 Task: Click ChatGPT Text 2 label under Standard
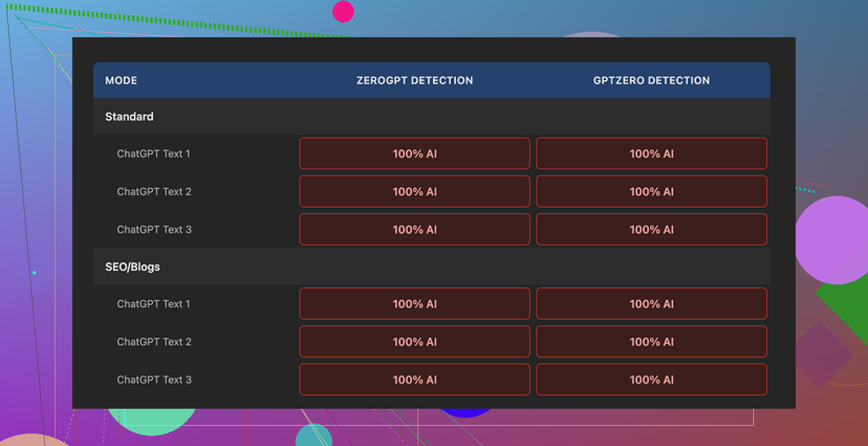pyautogui.click(x=154, y=191)
